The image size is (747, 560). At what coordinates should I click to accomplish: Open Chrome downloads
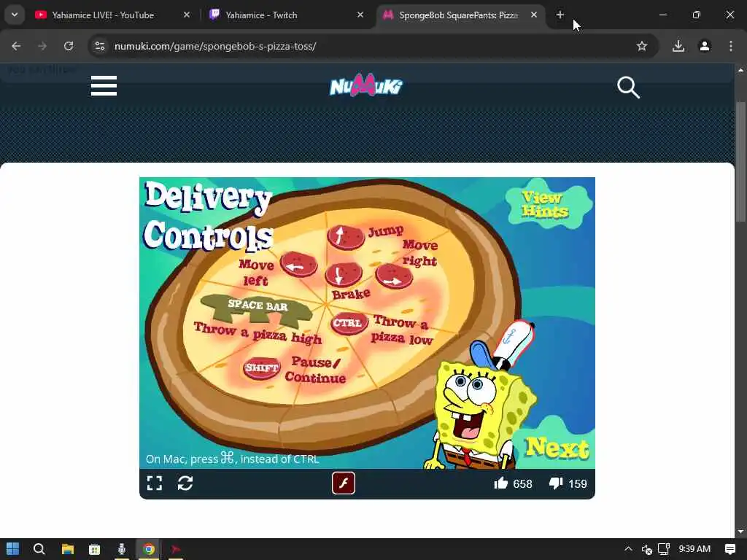[x=678, y=46]
